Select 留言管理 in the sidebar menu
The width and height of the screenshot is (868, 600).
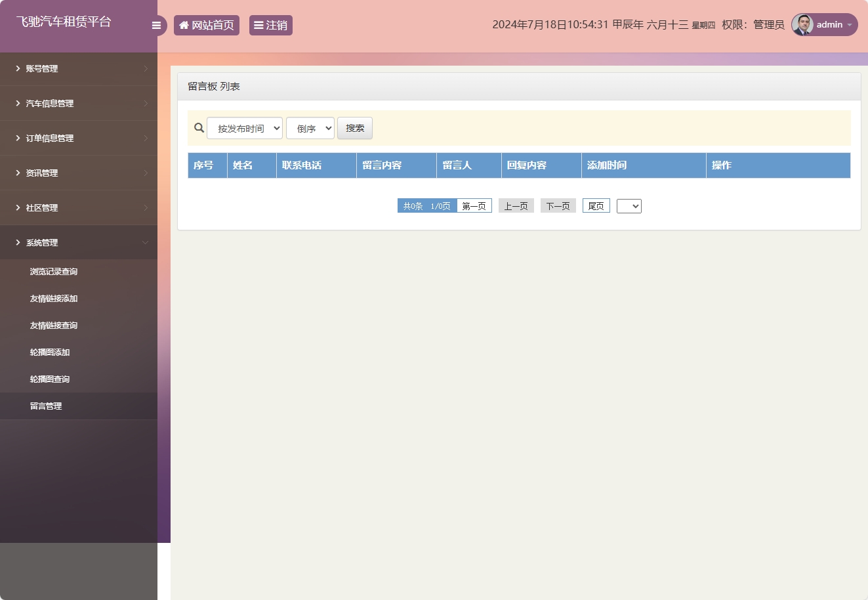[x=45, y=406]
